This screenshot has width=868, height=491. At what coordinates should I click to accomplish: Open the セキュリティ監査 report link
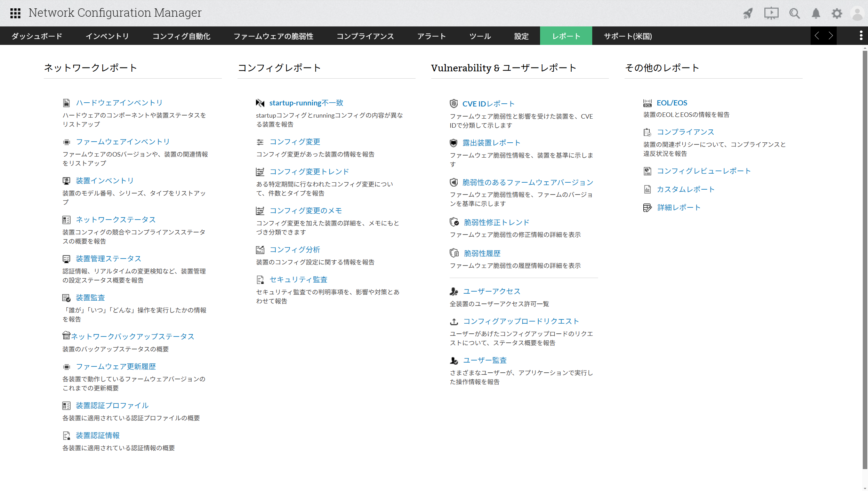click(x=298, y=280)
